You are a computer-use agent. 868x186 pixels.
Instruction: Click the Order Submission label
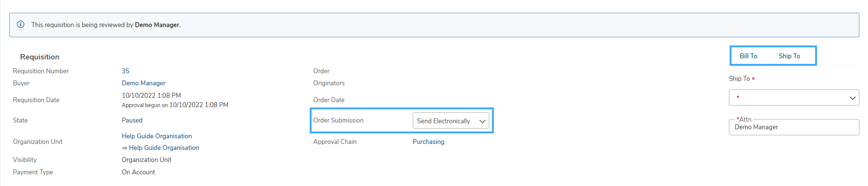(338, 120)
